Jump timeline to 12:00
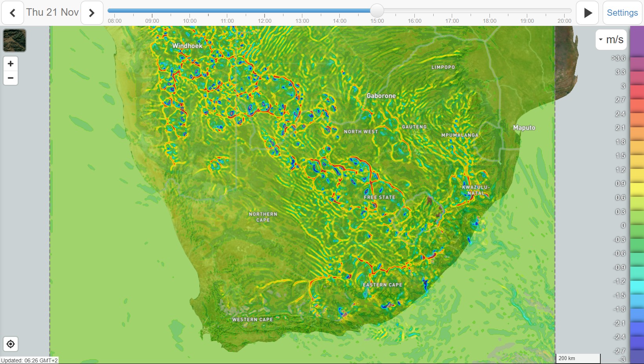Image resolution: width=644 pixels, height=364 pixels. coord(265,21)
